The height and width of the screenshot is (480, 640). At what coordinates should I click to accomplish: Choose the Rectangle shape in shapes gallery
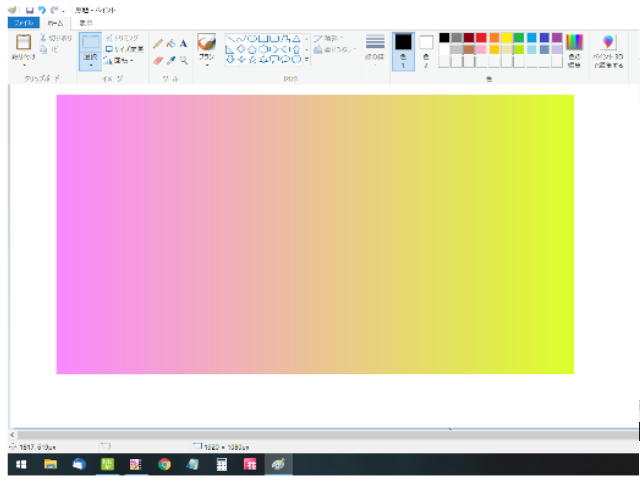pos(263,39)
